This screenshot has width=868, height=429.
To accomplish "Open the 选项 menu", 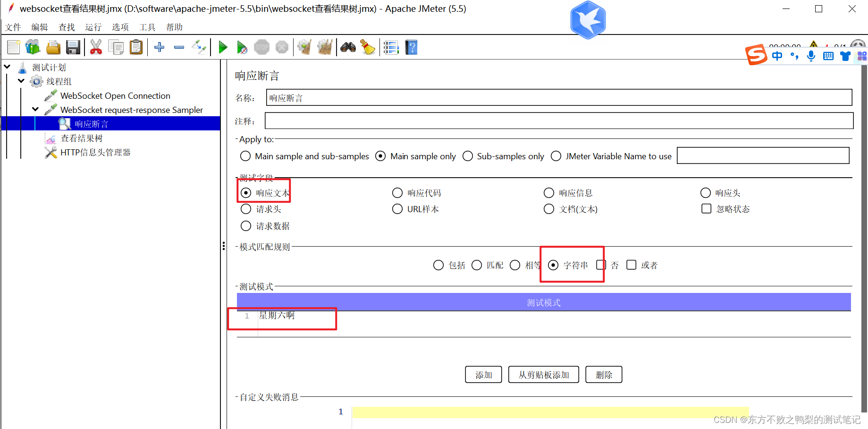I will tap(120, 27).
